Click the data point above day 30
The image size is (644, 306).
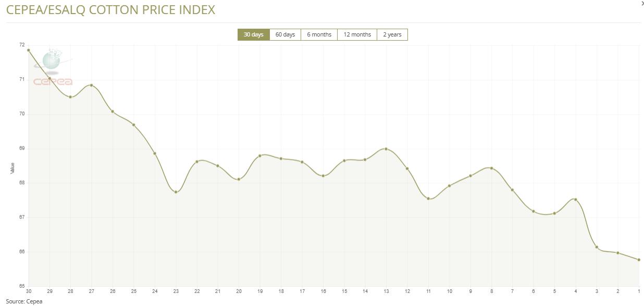click(29, 50)
